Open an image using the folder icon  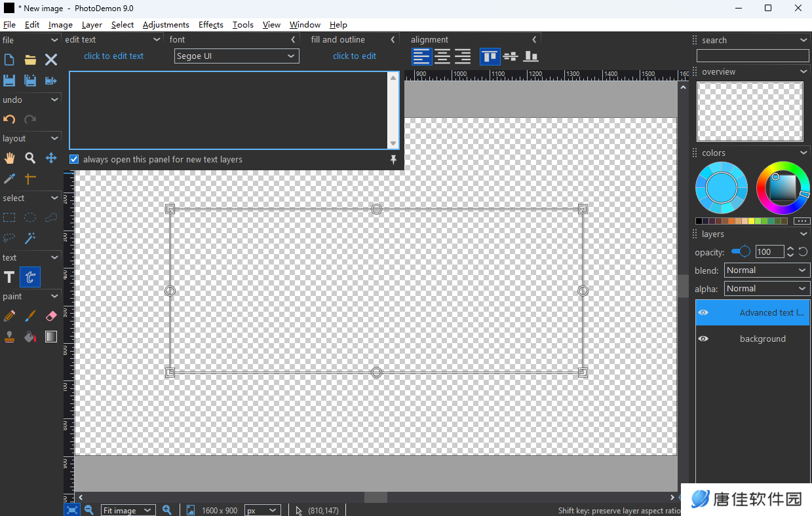click(30, 60)
